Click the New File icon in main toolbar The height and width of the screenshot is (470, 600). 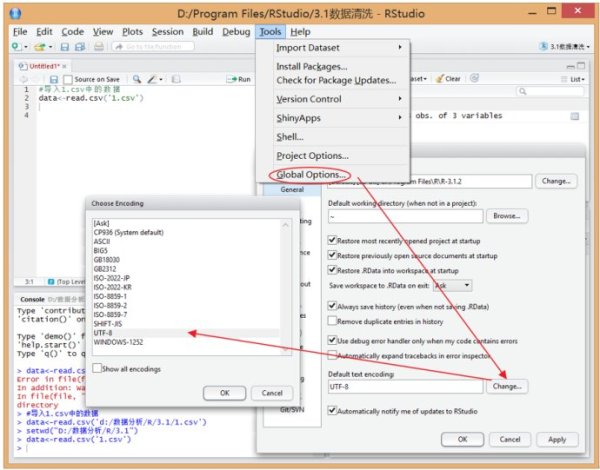(16, 47)
